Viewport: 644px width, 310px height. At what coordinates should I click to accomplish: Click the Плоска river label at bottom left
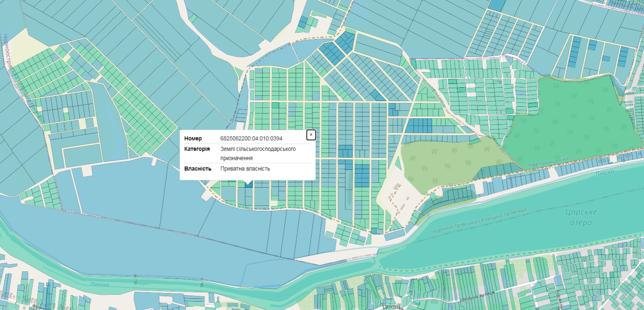tap(99, 284)
